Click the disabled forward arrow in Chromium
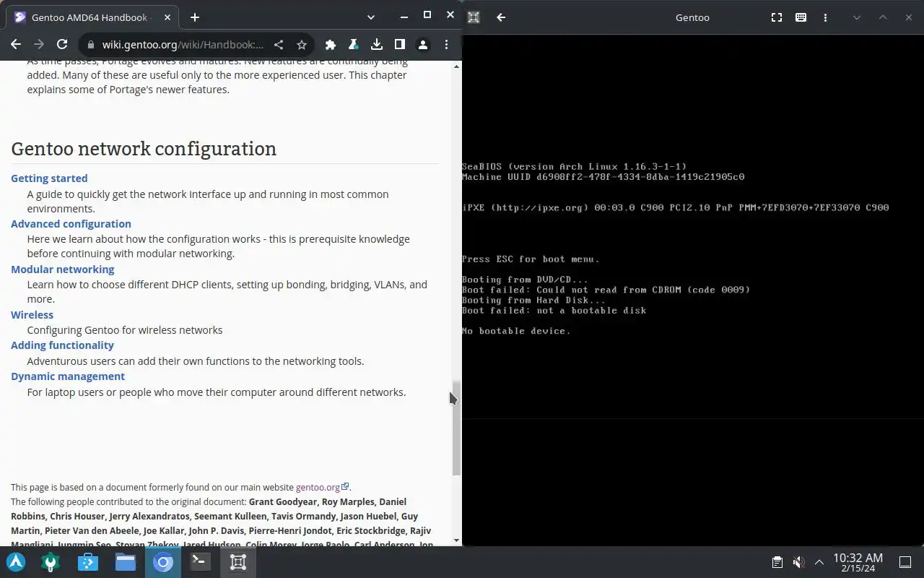This screenshot has height=578, width=924. coord(39,44)
